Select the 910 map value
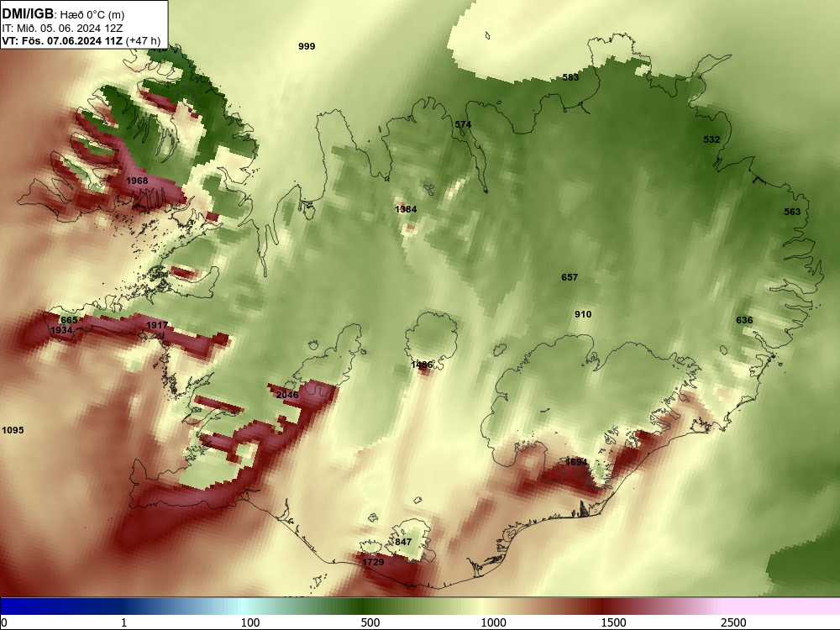The height and width of the screenshot is (630, 840). pos(583,314)
